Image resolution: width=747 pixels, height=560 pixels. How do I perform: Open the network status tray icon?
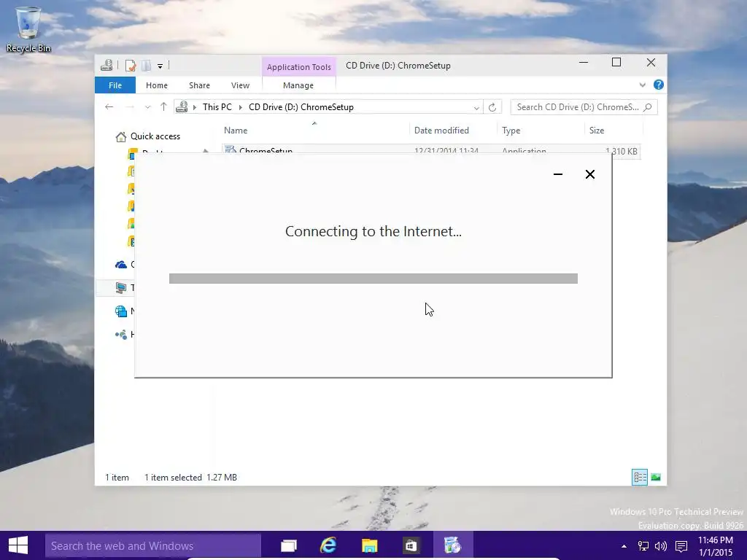tap(643, 546)
